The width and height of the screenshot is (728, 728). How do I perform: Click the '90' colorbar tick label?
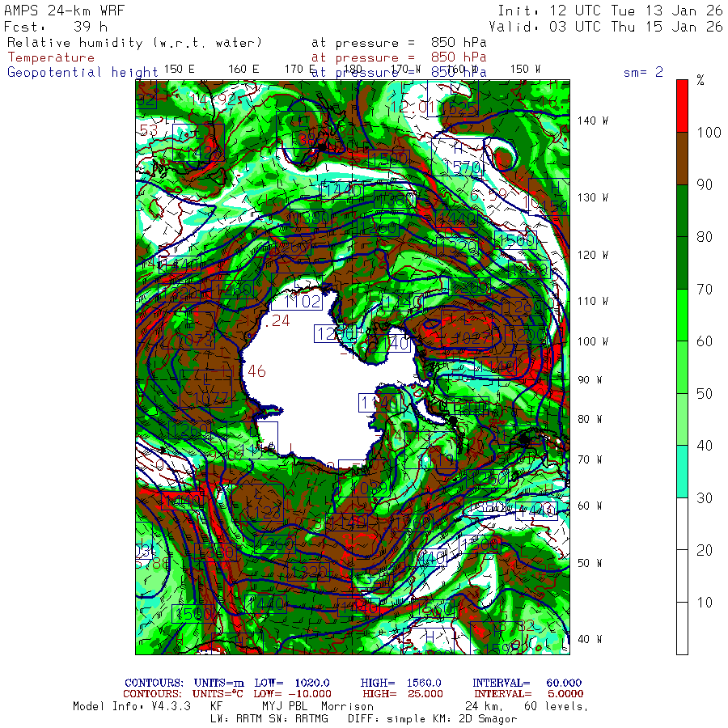click(x=705, y=184)
